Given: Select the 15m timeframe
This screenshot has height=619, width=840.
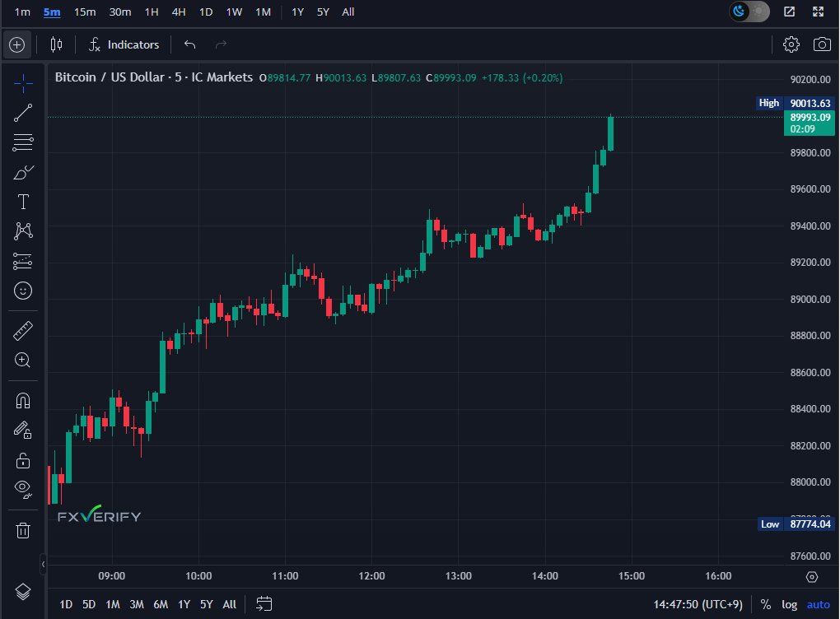Looking at the screenshot, I should (85, 12).
